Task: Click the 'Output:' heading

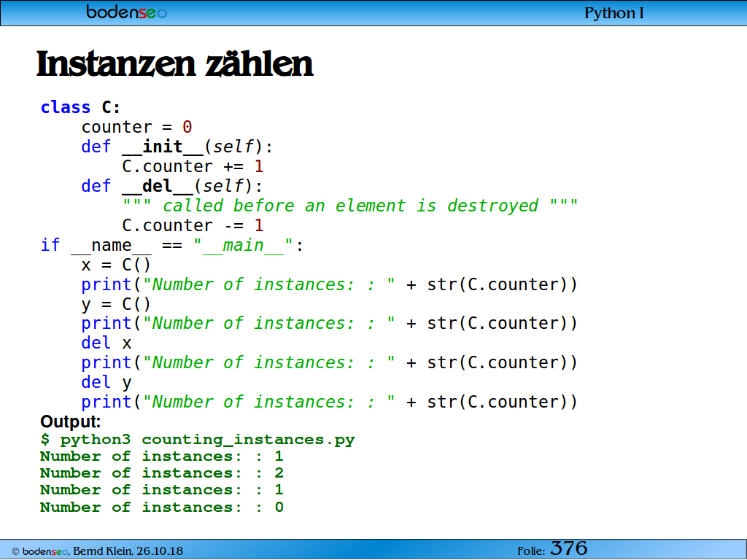Action: click(x=71, y=421)
